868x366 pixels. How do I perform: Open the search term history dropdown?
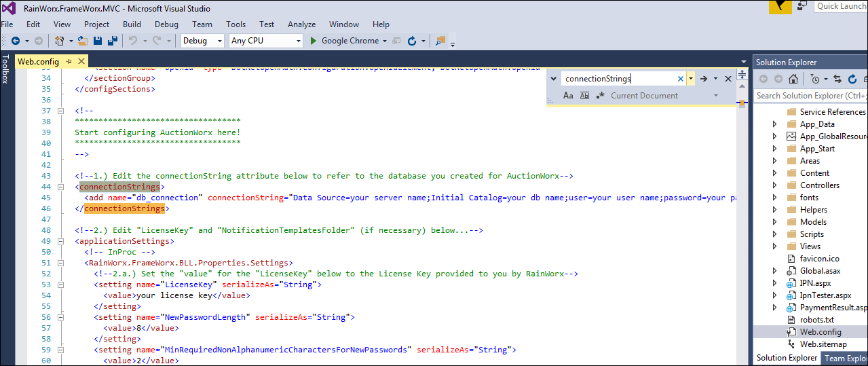pos(691,79)
